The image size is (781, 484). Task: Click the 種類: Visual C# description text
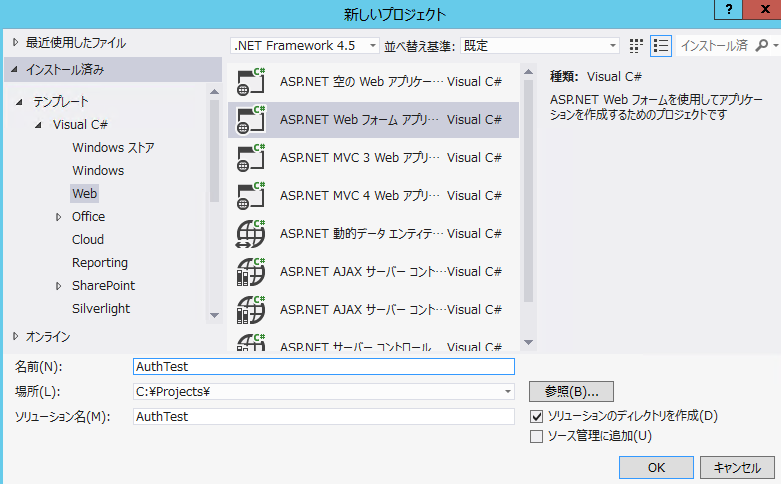tap(596, 77)
